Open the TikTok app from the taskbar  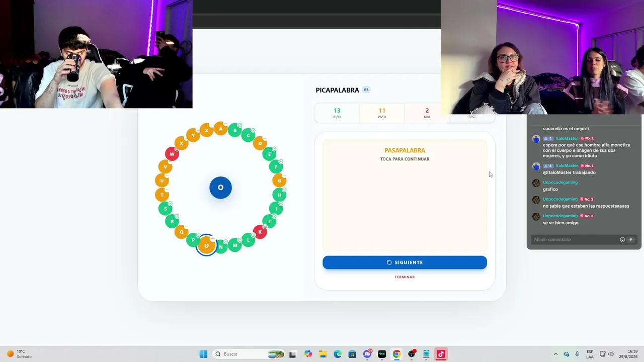[x=441, y=354]
